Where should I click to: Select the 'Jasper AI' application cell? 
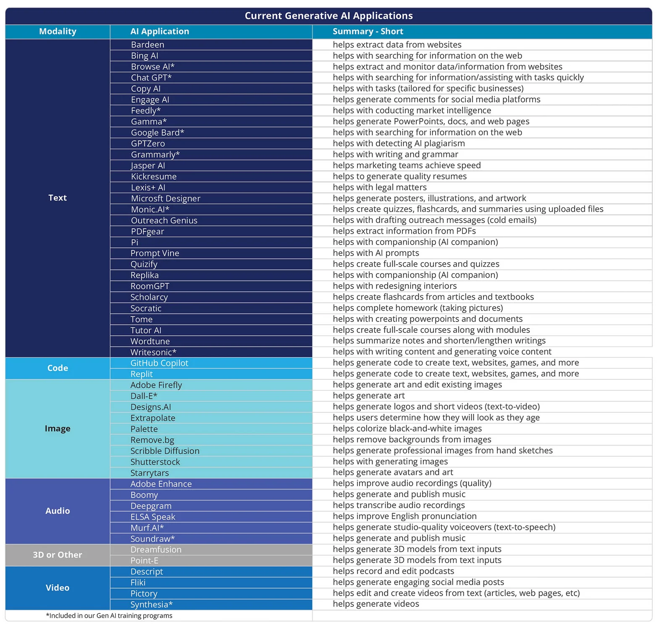(x=211, y=166)
